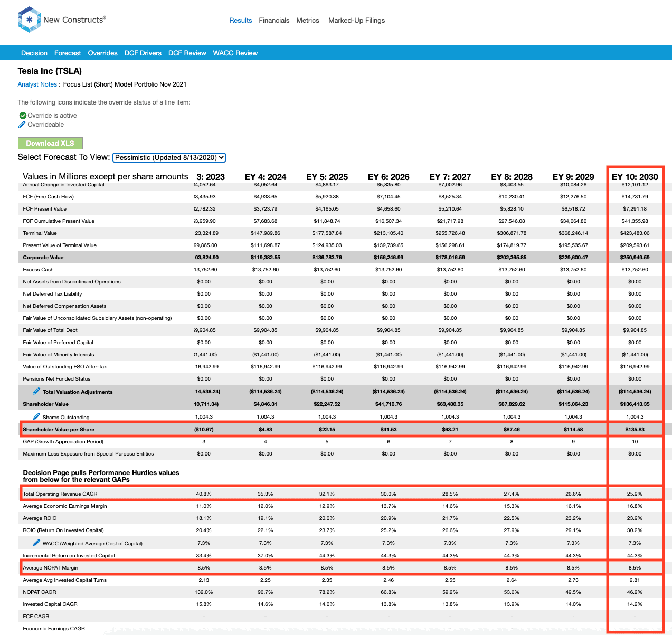Viewport: 672px width, 635px height.
Task: Click the 'Net Deferred Tax Liability' row label
Action: 52,294
